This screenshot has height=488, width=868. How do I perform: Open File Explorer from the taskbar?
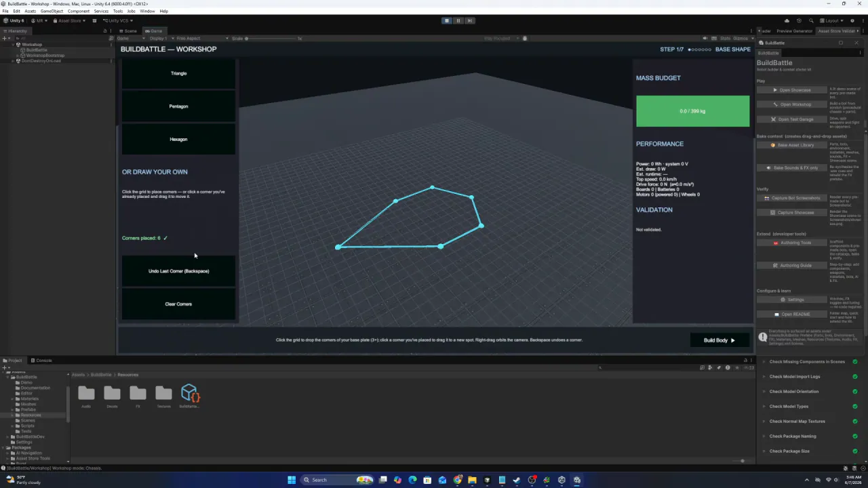472,480
